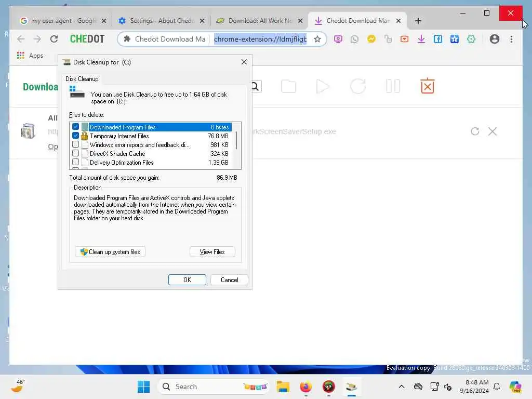Open the notifications bell
This screenshot has height=399, width=532.
tap(497, 387)
